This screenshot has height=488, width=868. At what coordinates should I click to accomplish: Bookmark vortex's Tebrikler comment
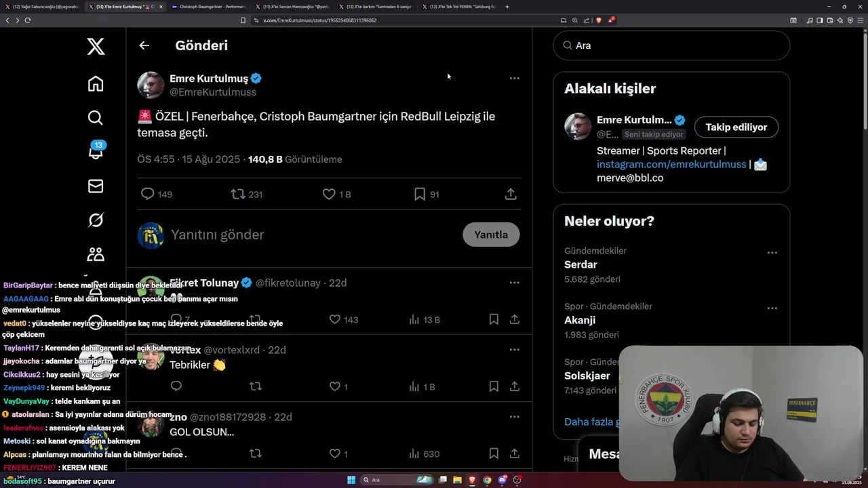click(x=494, y=386)
